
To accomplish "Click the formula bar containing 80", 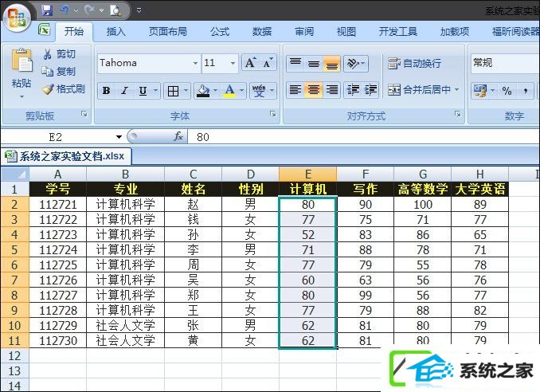I will tap(364, 137).
